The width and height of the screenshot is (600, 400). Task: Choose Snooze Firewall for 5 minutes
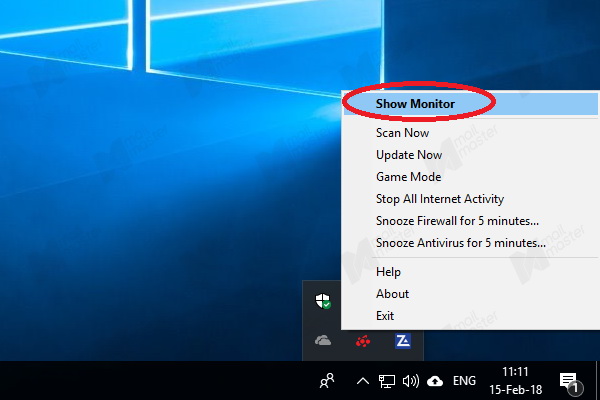[471, 221]
